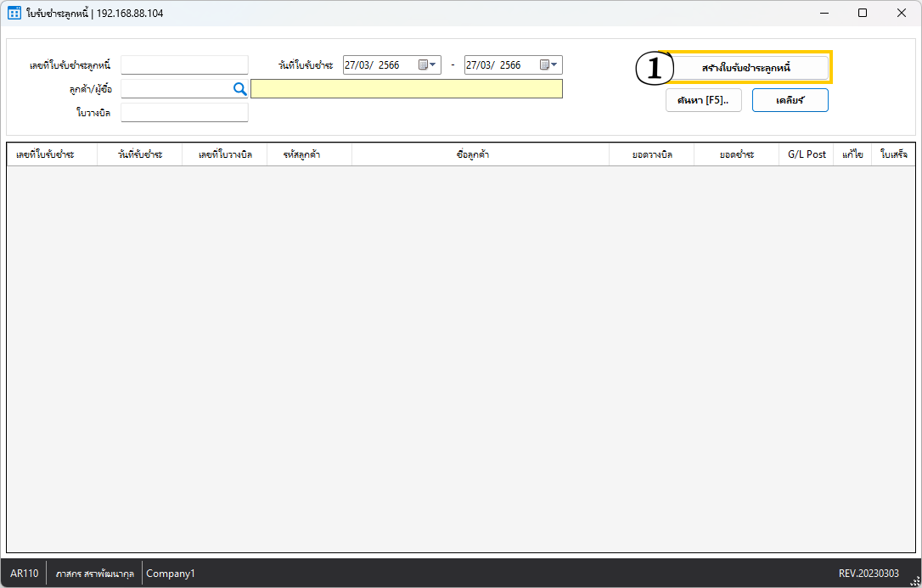The width and height of the screenshot is (922, 588).
Task: Select the G/L Post column header
Action: [x=806, y=154]
